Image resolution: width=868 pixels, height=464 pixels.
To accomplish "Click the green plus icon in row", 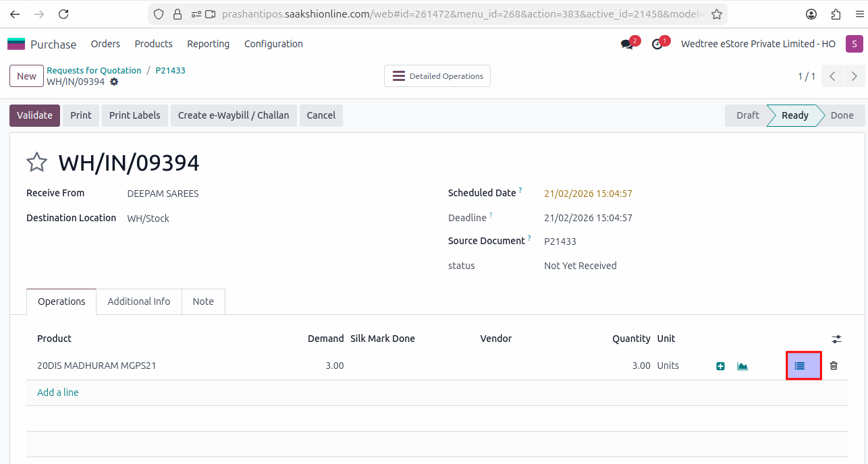I will pyautogui.click(x=720, y=366).
